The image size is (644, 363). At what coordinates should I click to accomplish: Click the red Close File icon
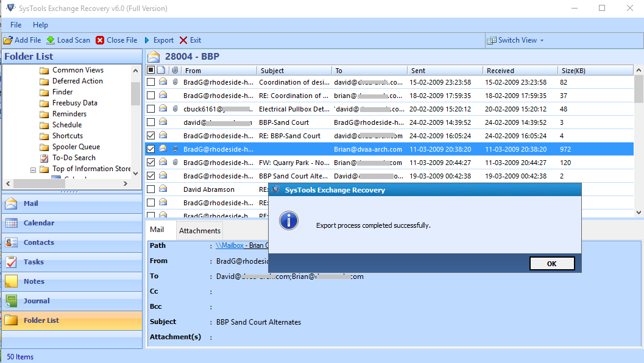pyautogui.click(x=100, y=40)
